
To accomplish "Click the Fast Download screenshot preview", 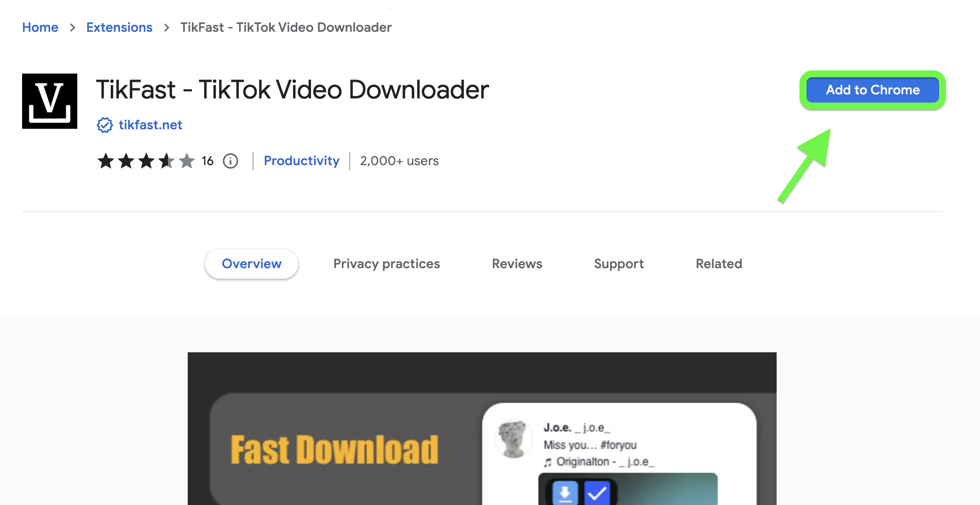I will (x=482, y=429).
